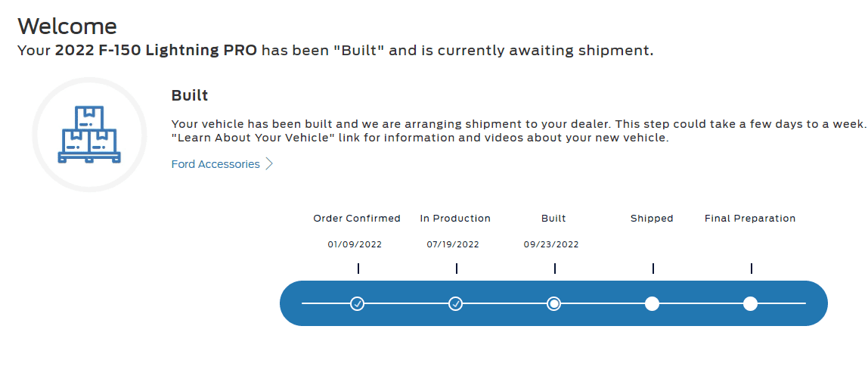Viewport: 868px width, 382px height.
Task: Click the 07/19/2022 production date
Action: 453,244
